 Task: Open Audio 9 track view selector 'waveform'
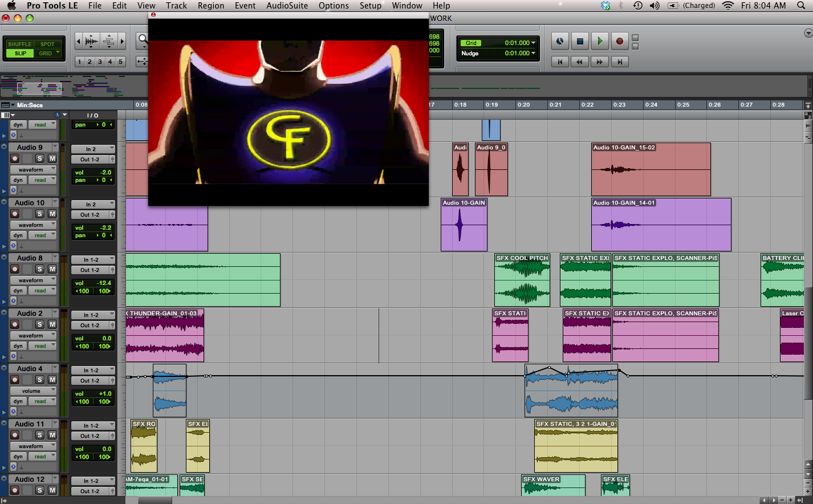pyautogui.click(x=33, y=169)
